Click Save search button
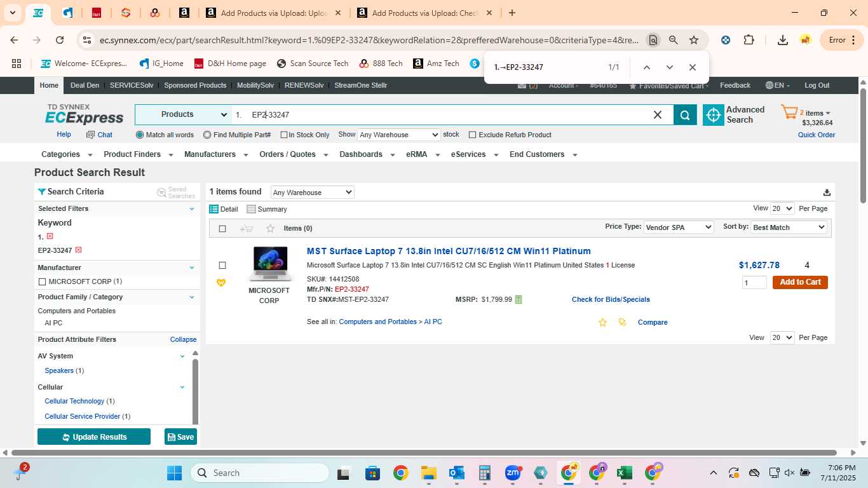The height and width of the screenshot is (488, 868). coord(180,437)
